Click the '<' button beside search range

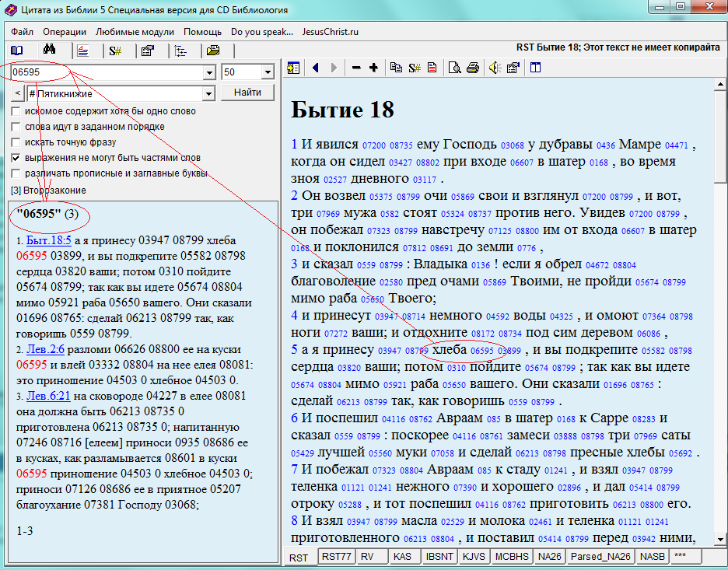pos(17,93)
